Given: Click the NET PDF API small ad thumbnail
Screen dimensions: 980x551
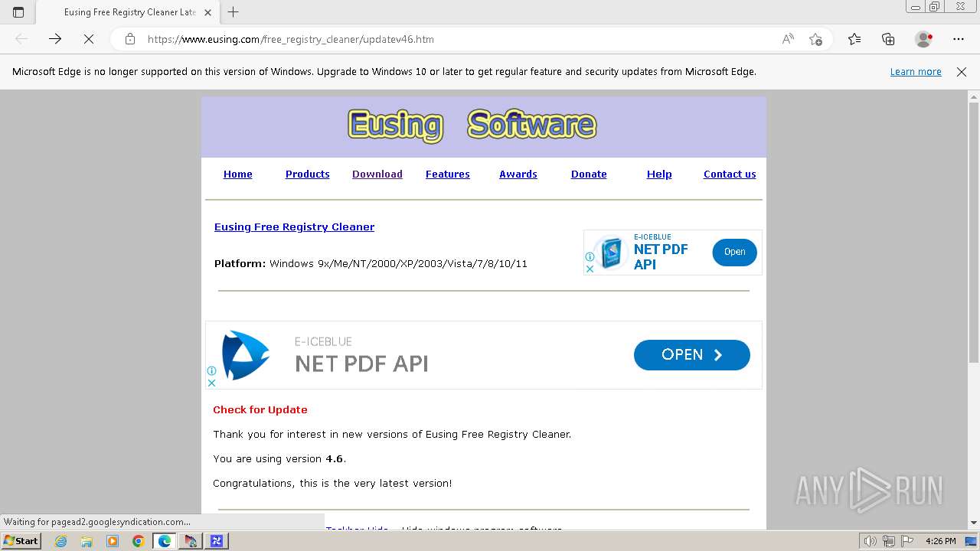Looking at the screenshot, I should pyautogui.click(x=611, y=253).
